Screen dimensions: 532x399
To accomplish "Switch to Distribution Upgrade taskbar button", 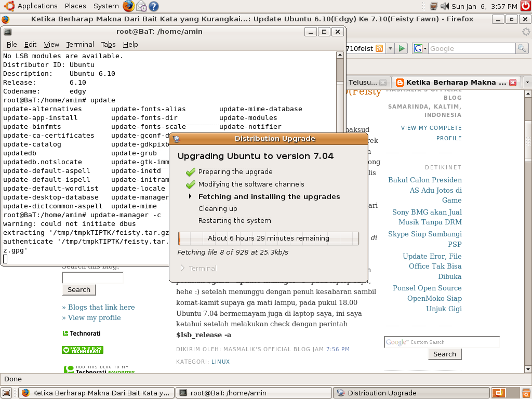I will 411,393.
